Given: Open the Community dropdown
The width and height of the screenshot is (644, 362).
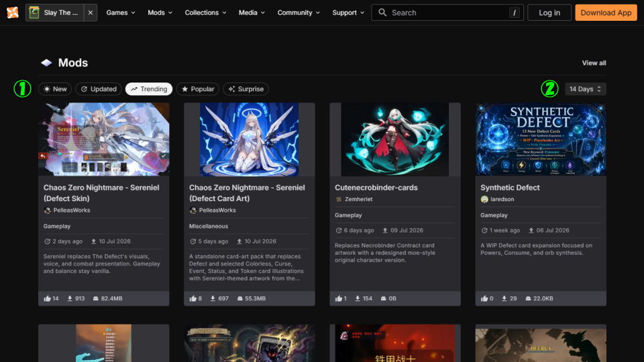Looking at the screenshot, I should tap(299, 13).
